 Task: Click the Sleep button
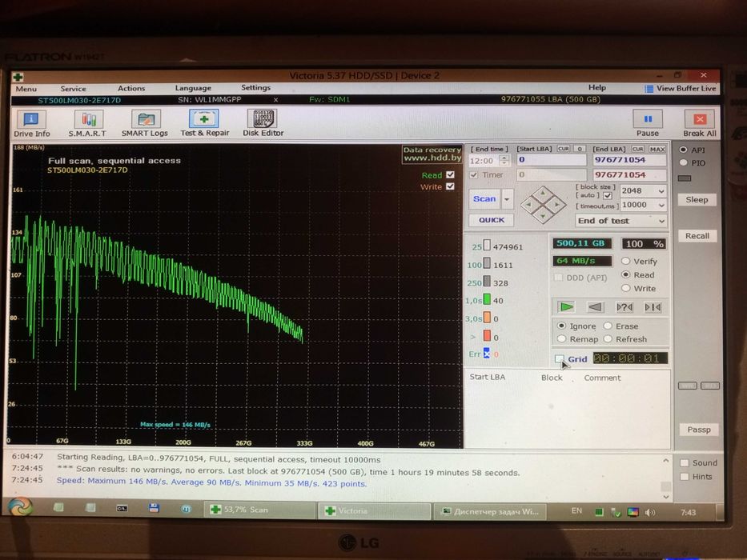(697, 199)
